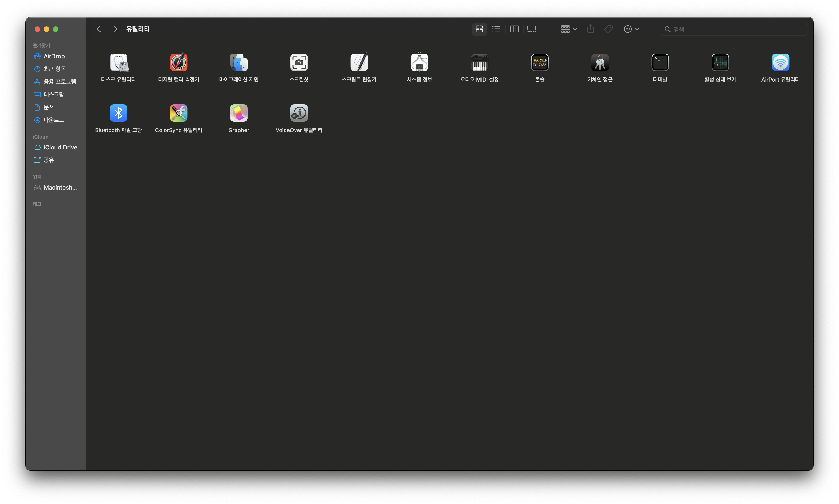839x504 pixels.
Task: Switch to column view mode
Action: point(514,29)
